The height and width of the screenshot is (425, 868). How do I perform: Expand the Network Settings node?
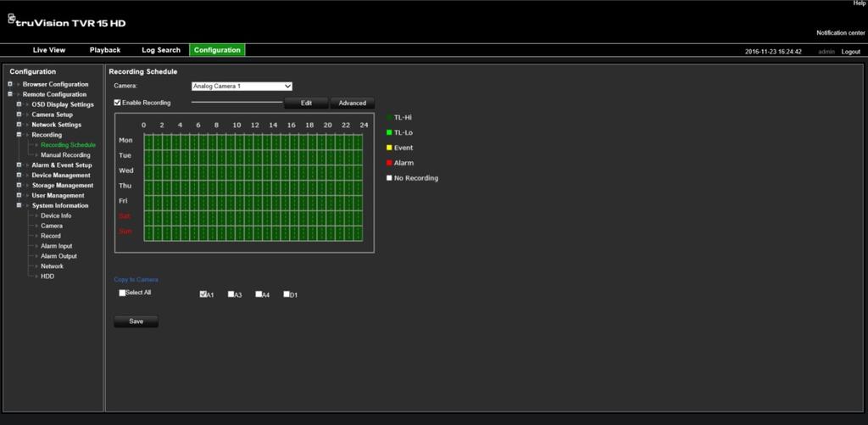pos(19,125)
